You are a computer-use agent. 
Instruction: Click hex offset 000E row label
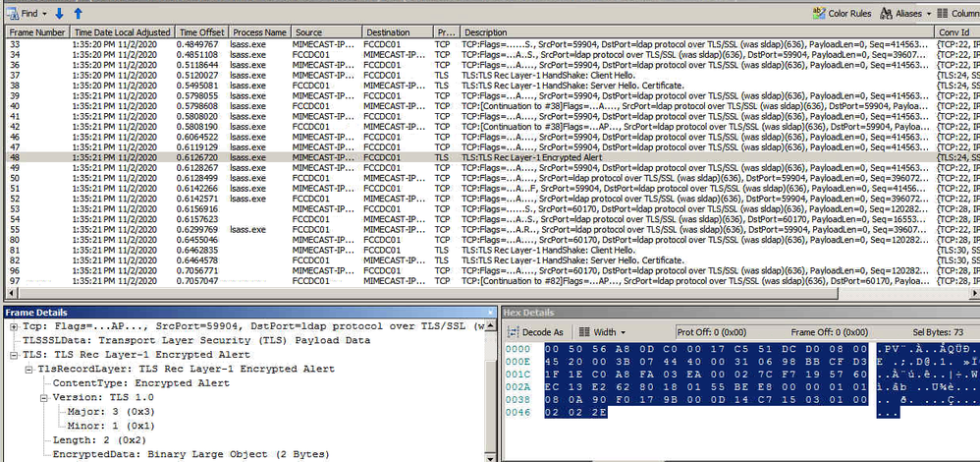coord(517,361)
